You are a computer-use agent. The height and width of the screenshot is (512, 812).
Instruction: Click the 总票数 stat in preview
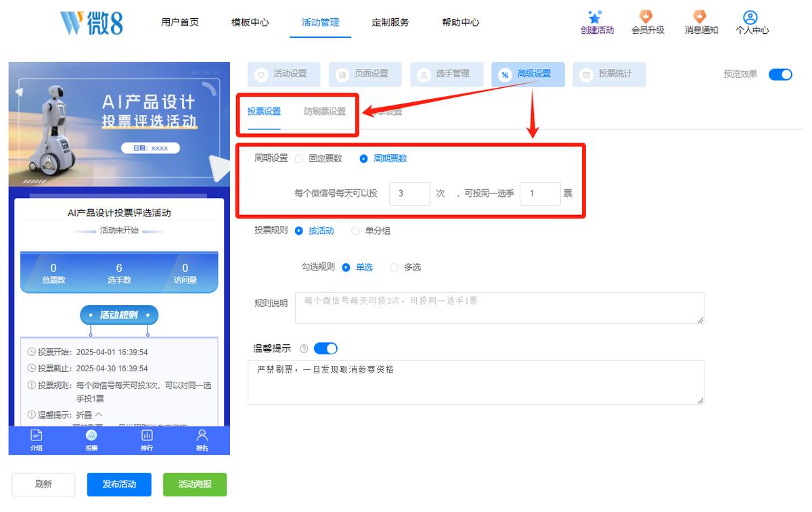pyautogui.click(x=53, y=273)
